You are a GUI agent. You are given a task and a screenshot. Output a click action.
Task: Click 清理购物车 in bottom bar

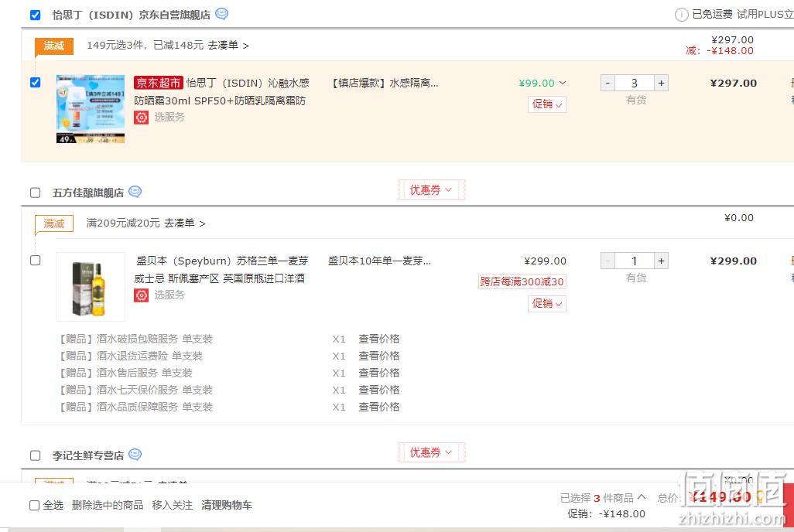(x=226, y=505)
